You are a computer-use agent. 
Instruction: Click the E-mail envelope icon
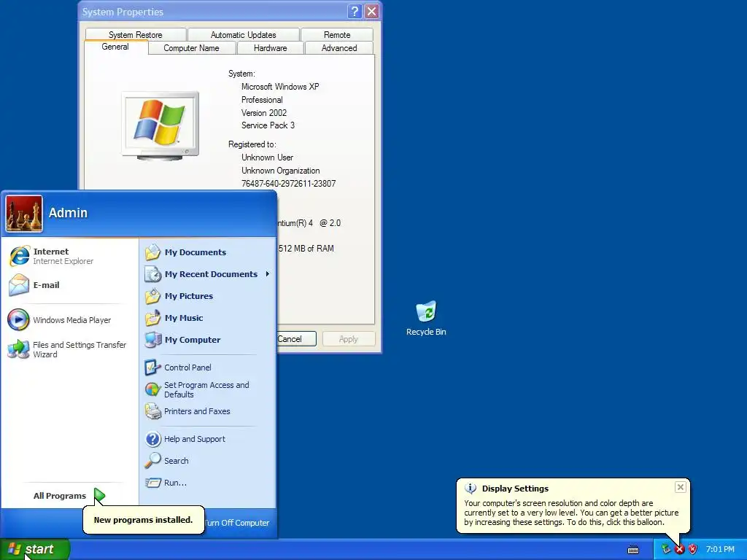click(19, 285)
